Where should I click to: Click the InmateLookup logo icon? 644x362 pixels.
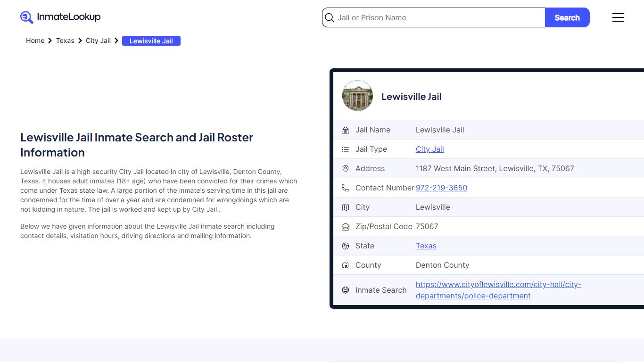pyautogui.click(x=27, y=17)
